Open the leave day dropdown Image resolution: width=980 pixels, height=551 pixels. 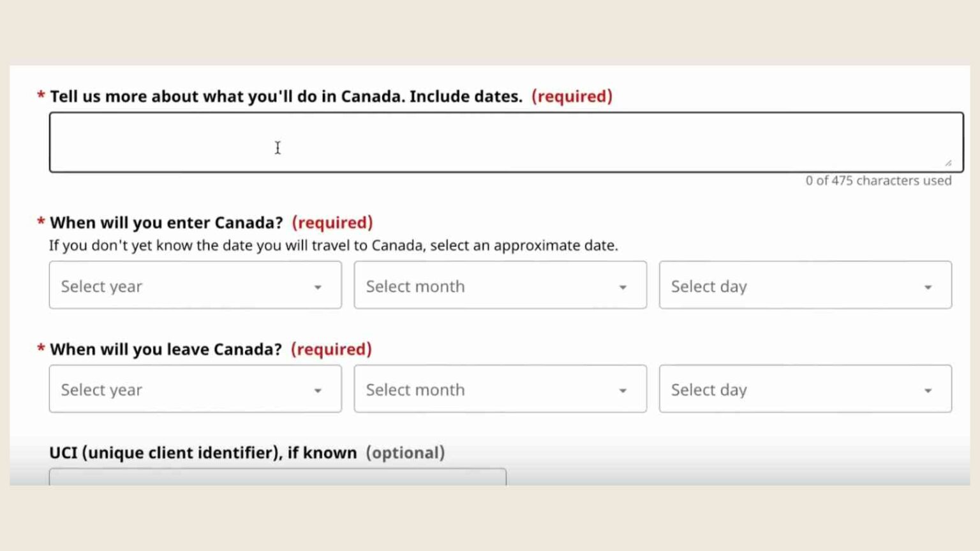coord(805,389)
